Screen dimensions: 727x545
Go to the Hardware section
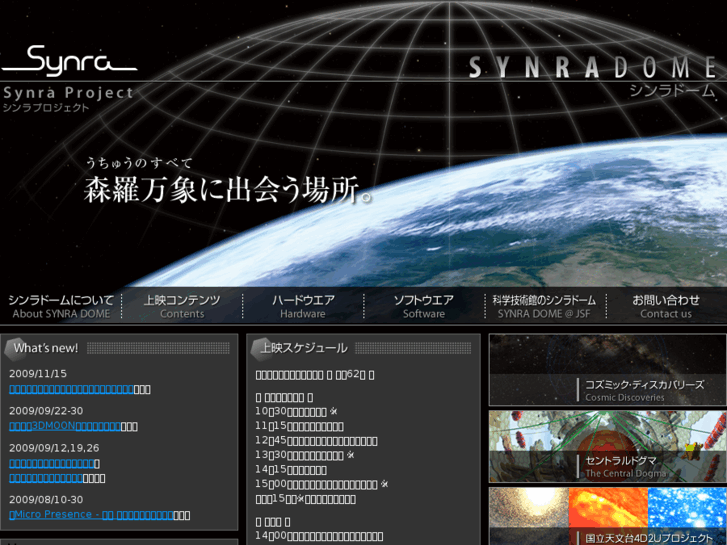(x=303, y=307)
